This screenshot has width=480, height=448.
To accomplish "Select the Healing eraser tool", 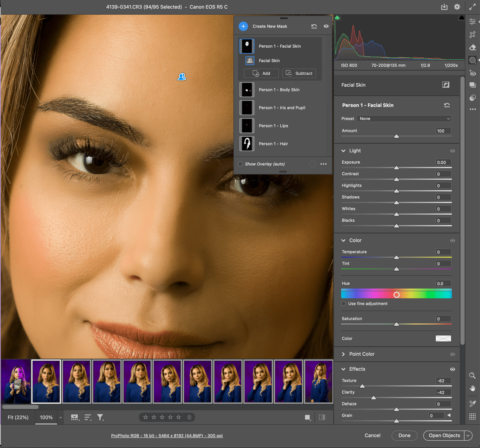I will 472,47.
